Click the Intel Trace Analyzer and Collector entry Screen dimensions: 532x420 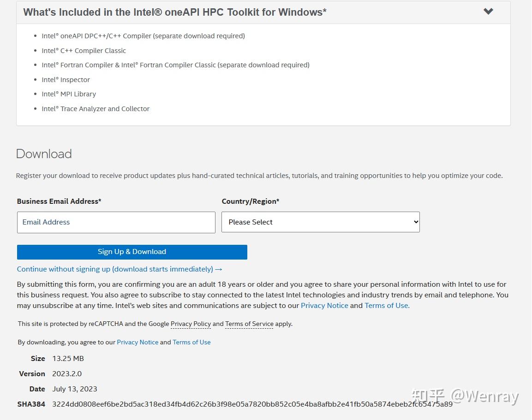click(x=96, y=108)
